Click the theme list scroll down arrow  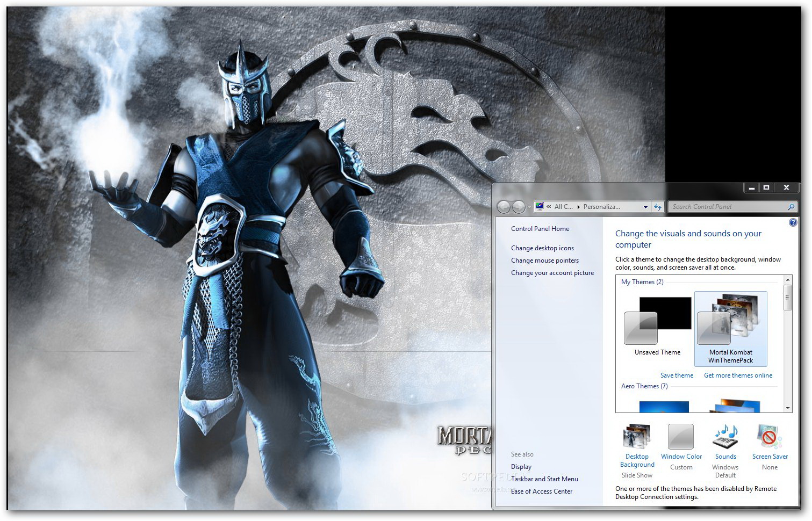tap(788, 408)
